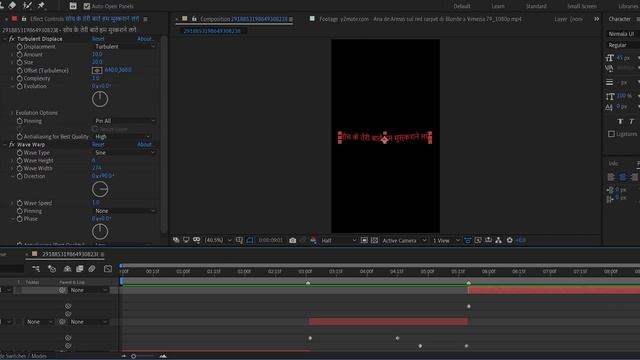The image size is (640, 360).
Task: Apply Faux Bold in Character panel
Action: pos(620,121)
